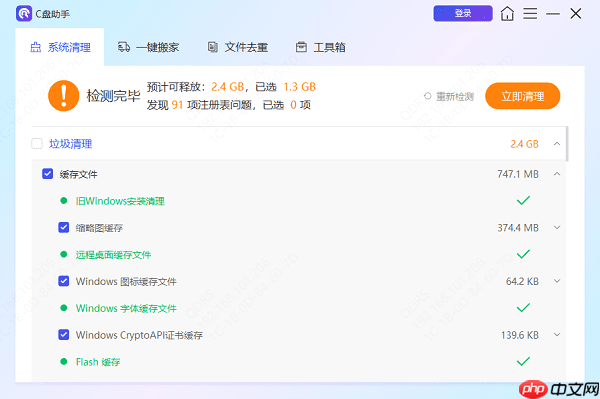Collapse the 垃圾清理 section chevron
The width and height of the screenshot is (600, 399).
(557, 144)
